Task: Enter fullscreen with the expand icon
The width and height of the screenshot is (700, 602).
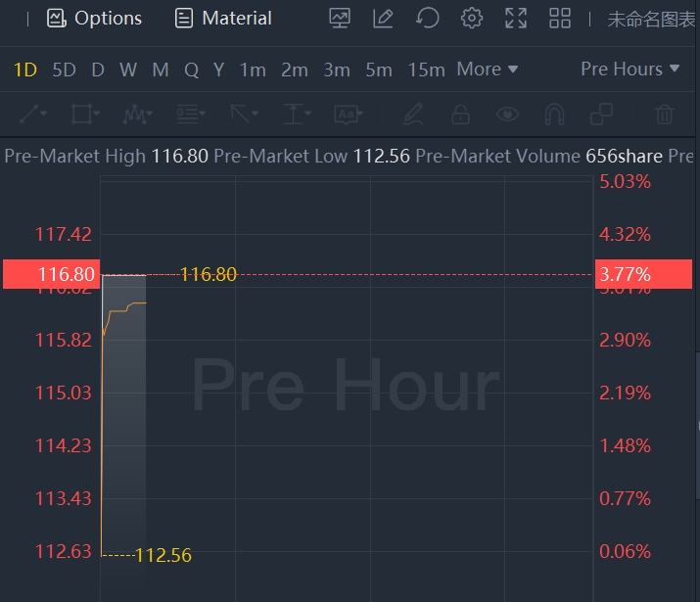Action: (515, 18)
